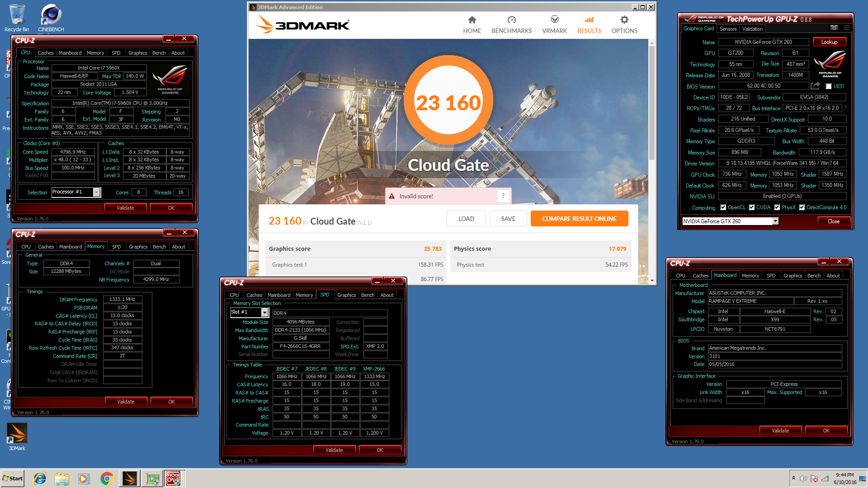
Task: Click the SAVE button in 3DMark
Action: (508, 219)
